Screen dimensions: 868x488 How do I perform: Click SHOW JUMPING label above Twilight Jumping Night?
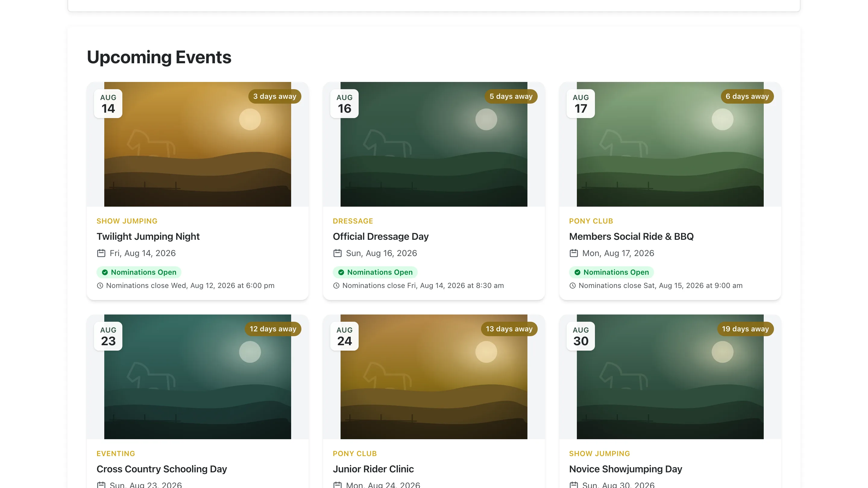(x=127, y=221)
